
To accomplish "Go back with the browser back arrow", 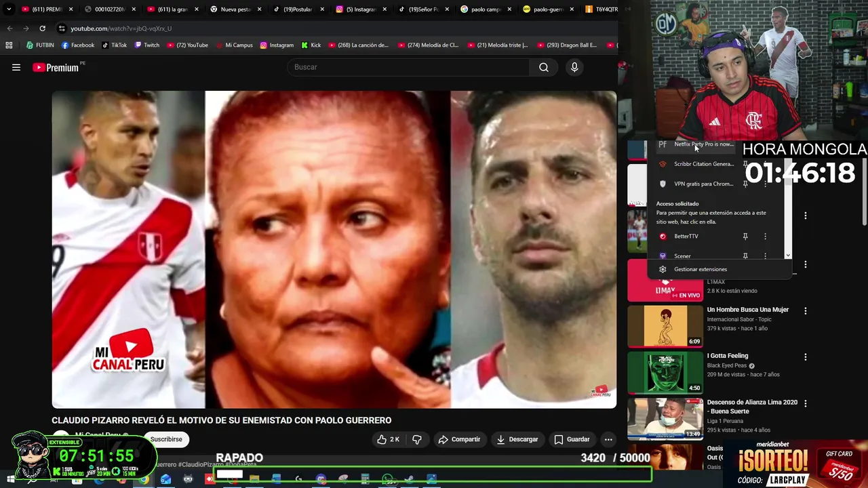I will click(9, 28).
